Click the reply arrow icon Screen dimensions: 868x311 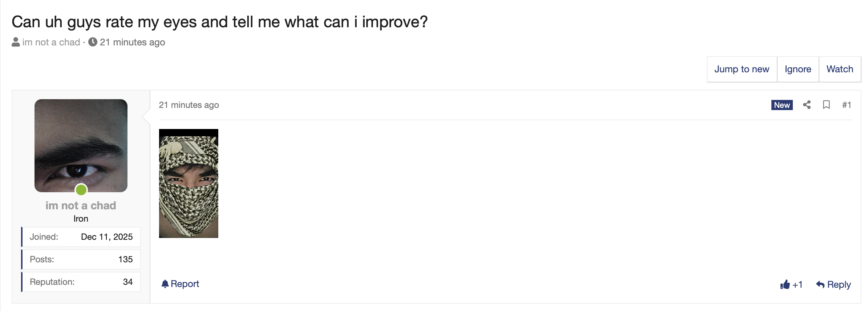[820, 284]
